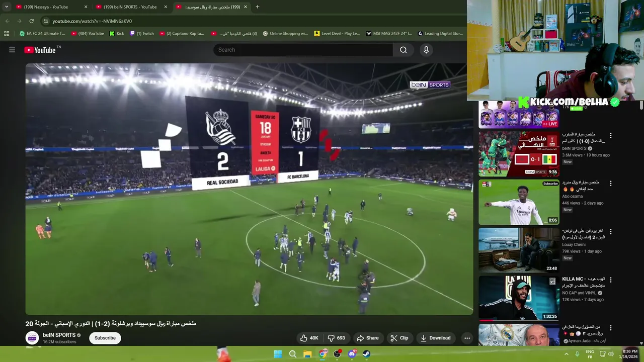Open the Abo osama channel link
This screenshot has width=644, height=362.
pos(573,197)
